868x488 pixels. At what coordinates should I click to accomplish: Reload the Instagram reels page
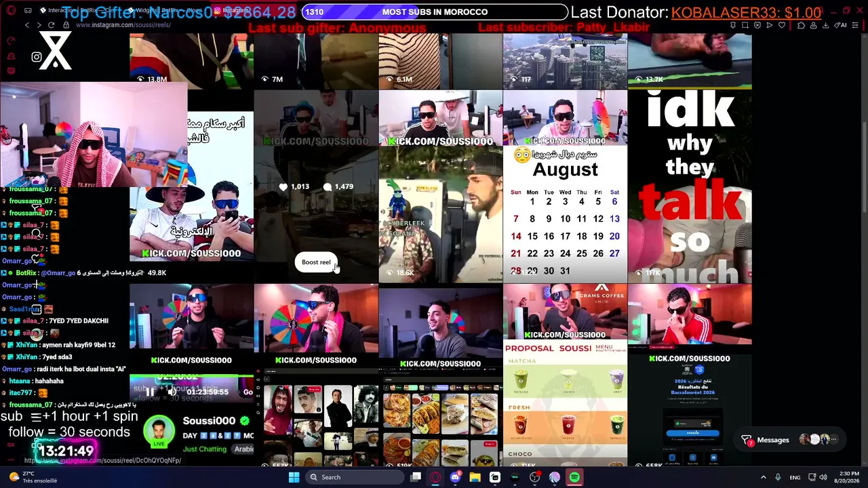pyautogui.click(x=52, y=25)
